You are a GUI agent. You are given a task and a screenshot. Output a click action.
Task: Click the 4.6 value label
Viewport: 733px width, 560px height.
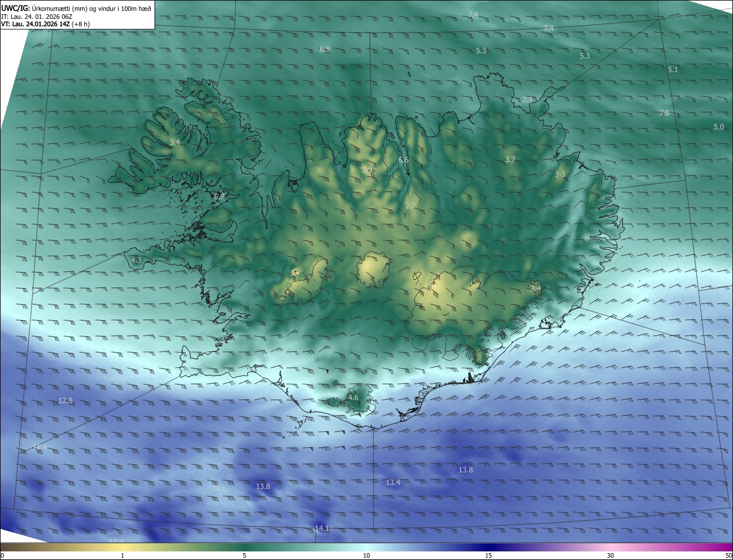(x=353, y=397)
